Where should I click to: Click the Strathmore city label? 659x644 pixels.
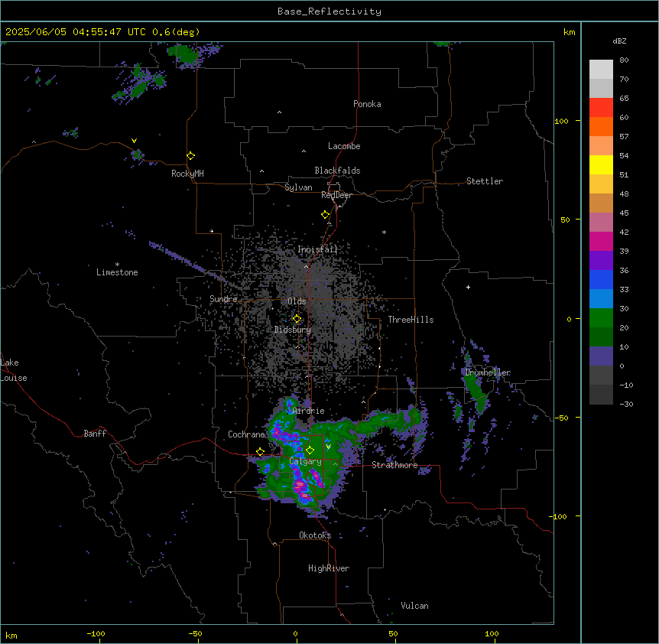pos(394,465)
